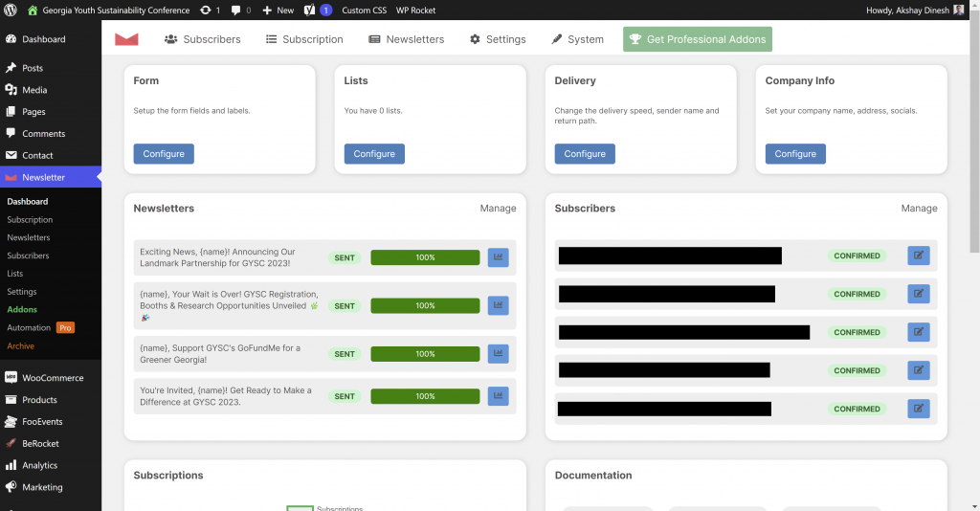Screen dimensions: 980x511
Task: Click 100% progress bar of first newsletter
Action: point(425,257)
